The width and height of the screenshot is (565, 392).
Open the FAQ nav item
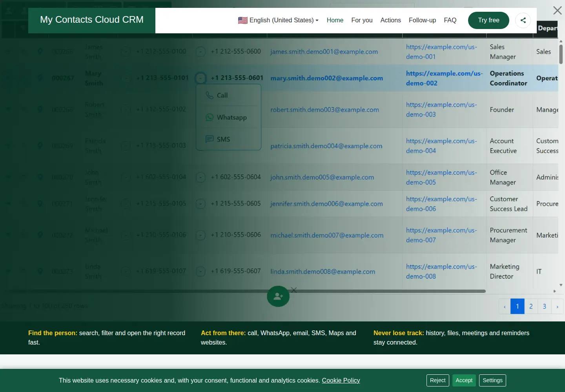tap(450, 20)
